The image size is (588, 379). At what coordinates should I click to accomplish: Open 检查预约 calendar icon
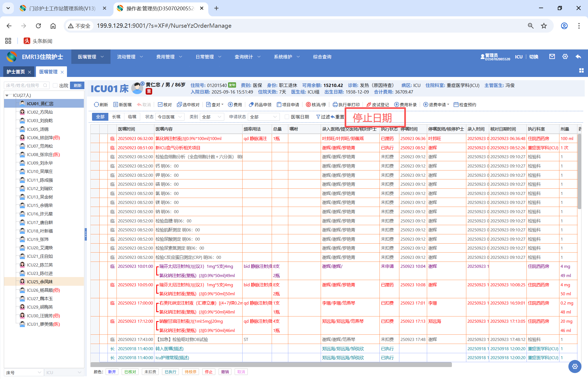click(456, 105)
